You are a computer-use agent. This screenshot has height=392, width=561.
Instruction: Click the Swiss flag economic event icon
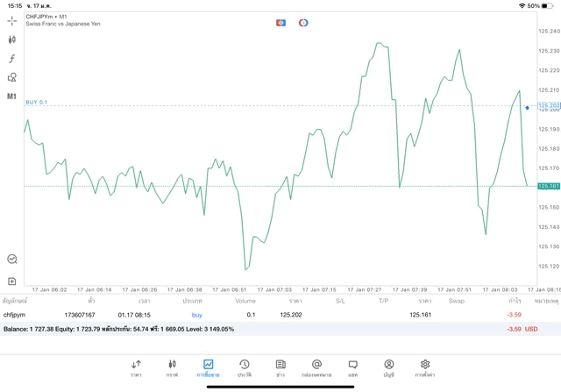tap(281, 22)
